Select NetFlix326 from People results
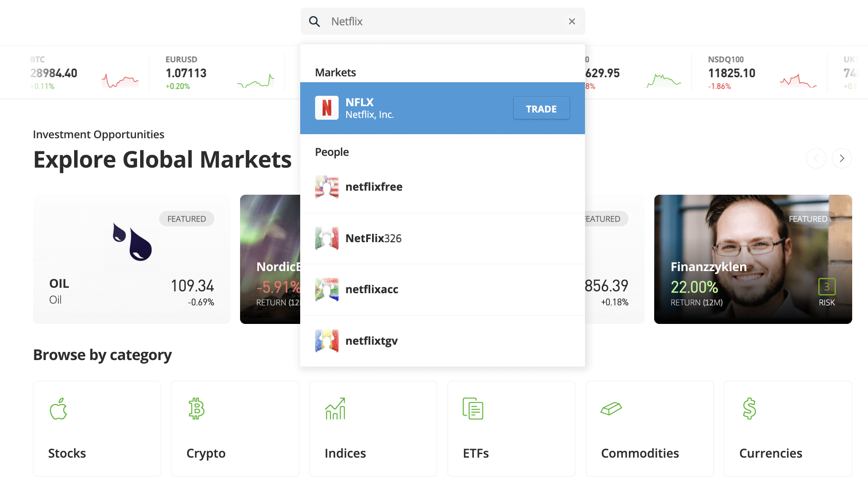Viewport: 868px width, 487px height. [x=373, y=239]
